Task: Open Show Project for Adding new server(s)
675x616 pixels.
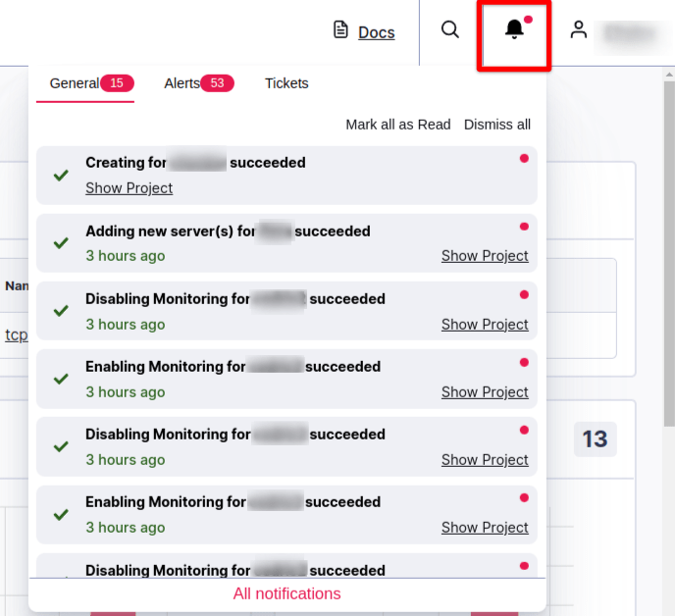Action: [485, 256]
